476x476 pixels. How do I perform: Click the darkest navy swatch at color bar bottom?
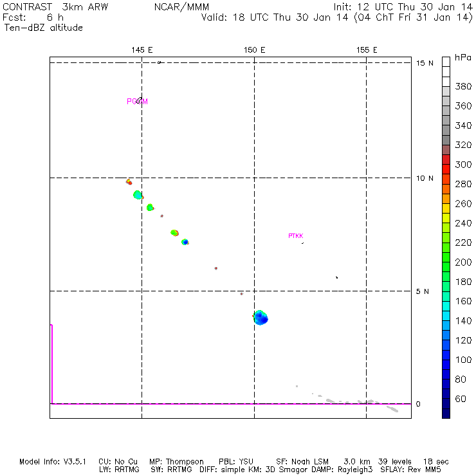[446, 414]
